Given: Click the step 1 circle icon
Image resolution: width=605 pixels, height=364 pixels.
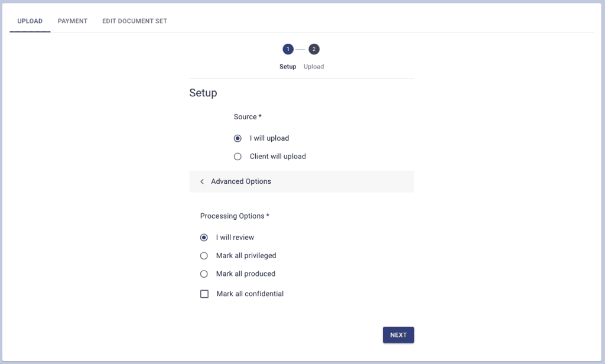Looking at the screenshot, I should [288, 49].
